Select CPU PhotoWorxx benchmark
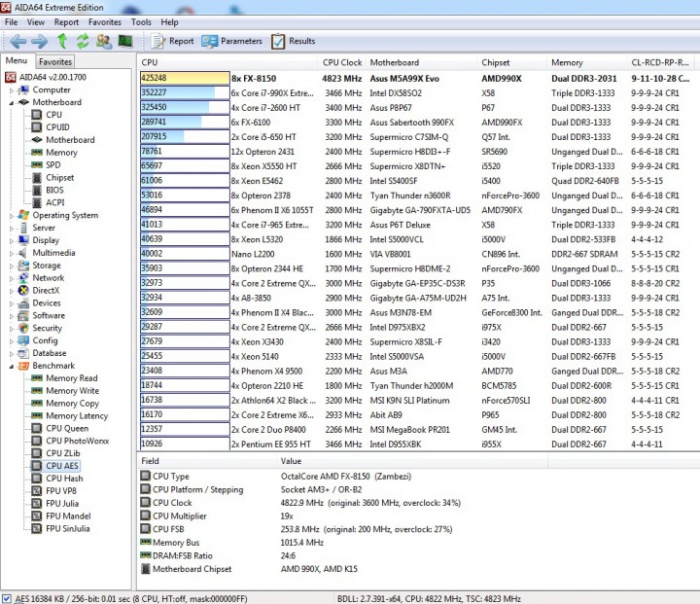This screenshot has height=604, width=700. coord(77,441)
